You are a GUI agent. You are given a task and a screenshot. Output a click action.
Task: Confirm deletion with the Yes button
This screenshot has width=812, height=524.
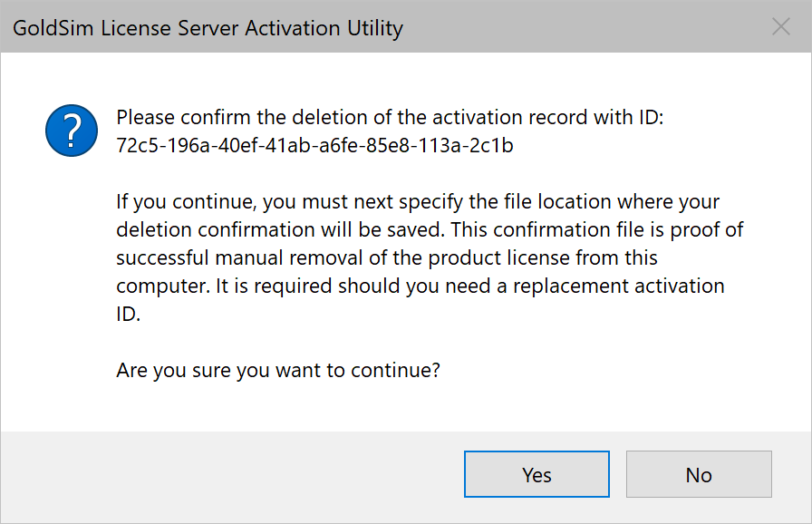tap(536, 474)
